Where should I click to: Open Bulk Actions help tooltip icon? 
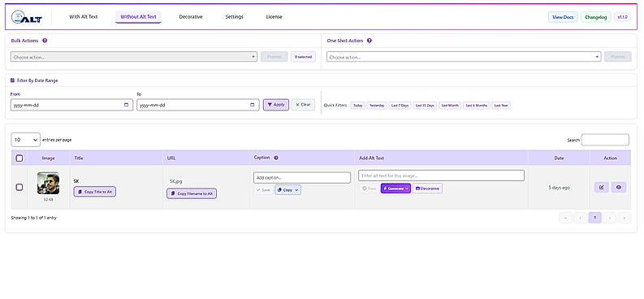(x=45, y=41)
